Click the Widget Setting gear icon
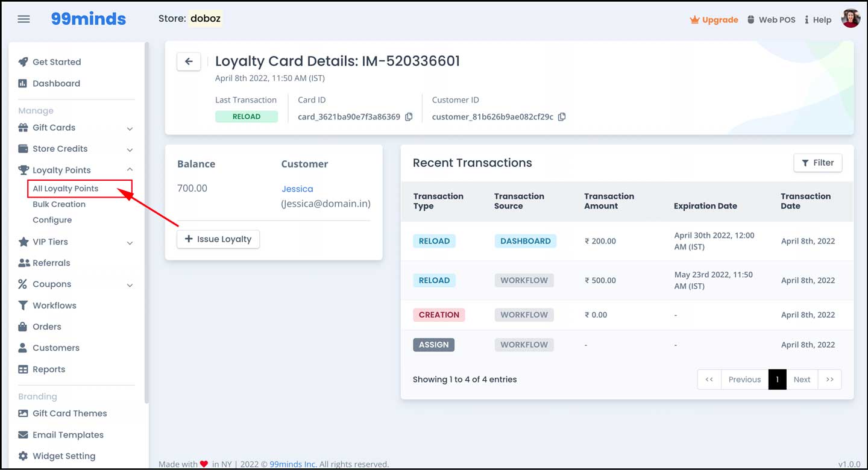 (x=23, y=456)
